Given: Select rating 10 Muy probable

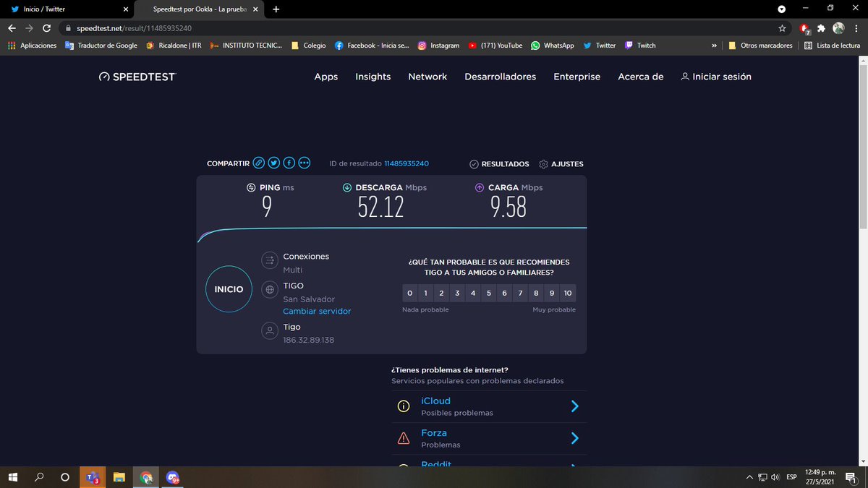Looking at the screenshot, I should (568, 293).
